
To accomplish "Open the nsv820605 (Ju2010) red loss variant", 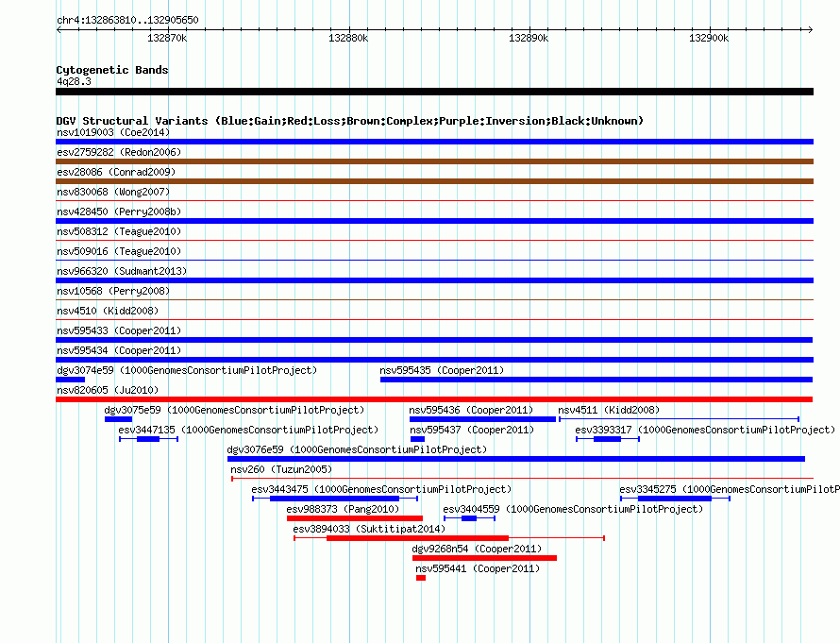I will click(434, 399).
